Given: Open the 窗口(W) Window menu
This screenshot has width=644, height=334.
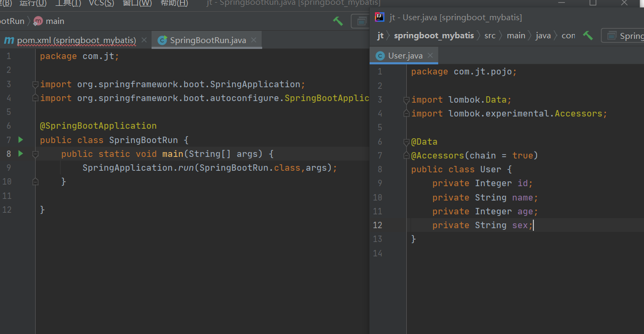Looking at the screenshot, I should coord(137,3).
